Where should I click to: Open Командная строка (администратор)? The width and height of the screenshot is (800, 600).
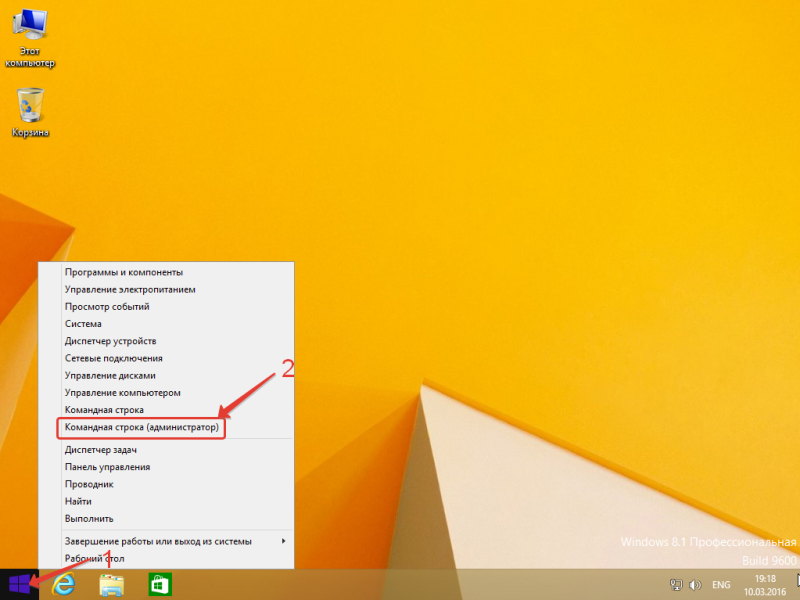tap(141, 427)
